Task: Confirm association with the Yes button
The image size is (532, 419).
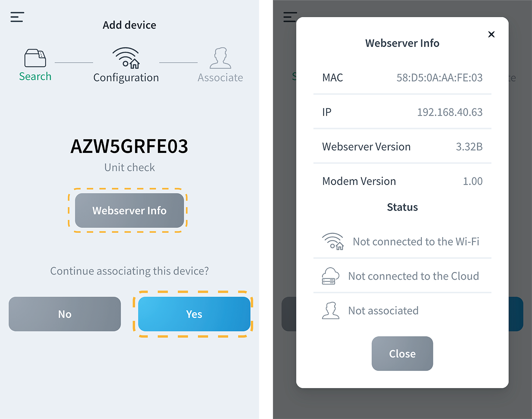Action: tap(194, 314)
